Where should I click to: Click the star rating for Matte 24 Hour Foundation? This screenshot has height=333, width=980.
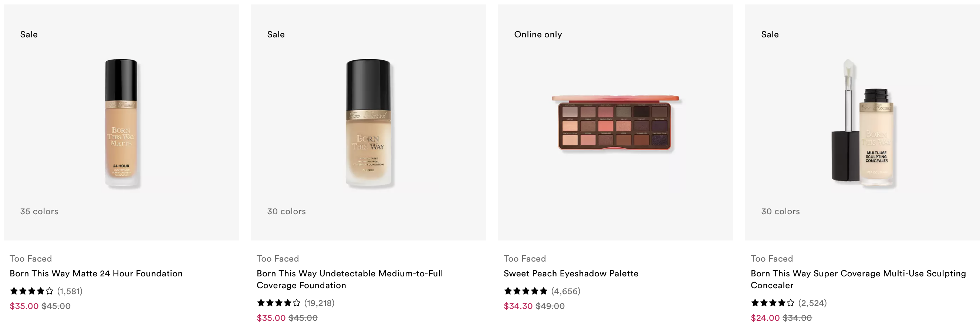tap(31, 291)
